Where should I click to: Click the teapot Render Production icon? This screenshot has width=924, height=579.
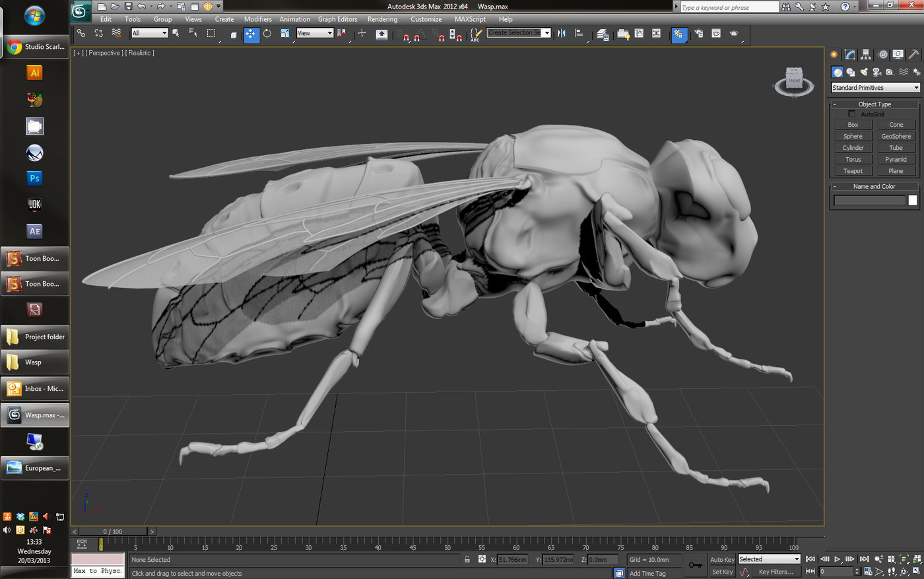tap(734, 34)
